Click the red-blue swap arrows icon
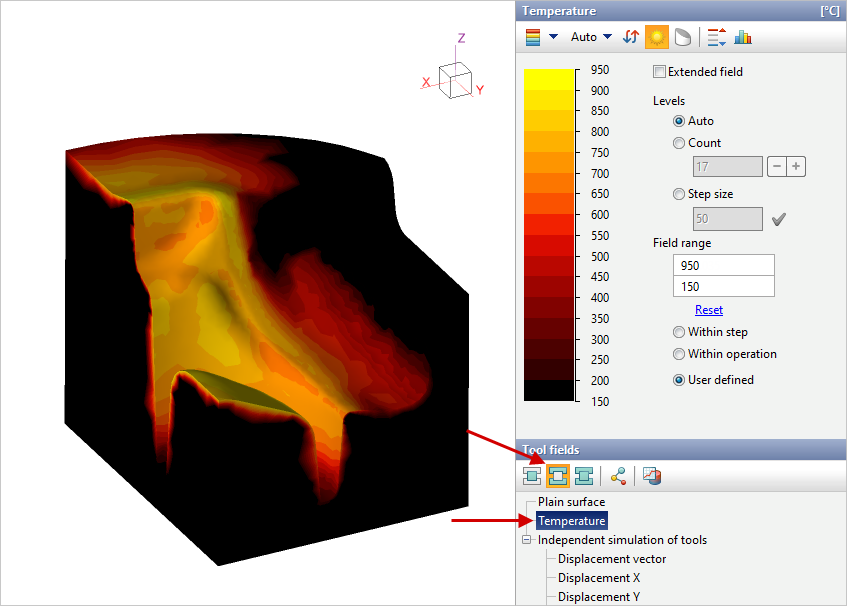847x606 pixels. click(x=631, y=37)
